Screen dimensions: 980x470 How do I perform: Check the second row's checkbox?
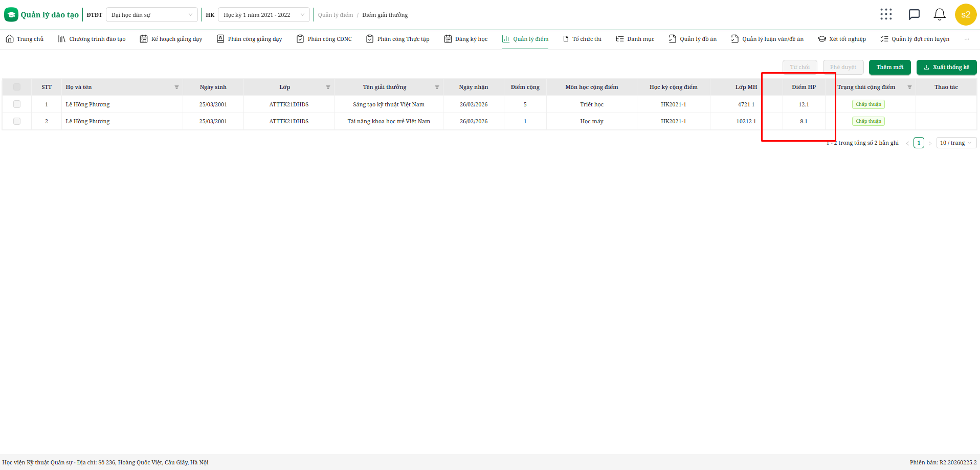[17, 121]
